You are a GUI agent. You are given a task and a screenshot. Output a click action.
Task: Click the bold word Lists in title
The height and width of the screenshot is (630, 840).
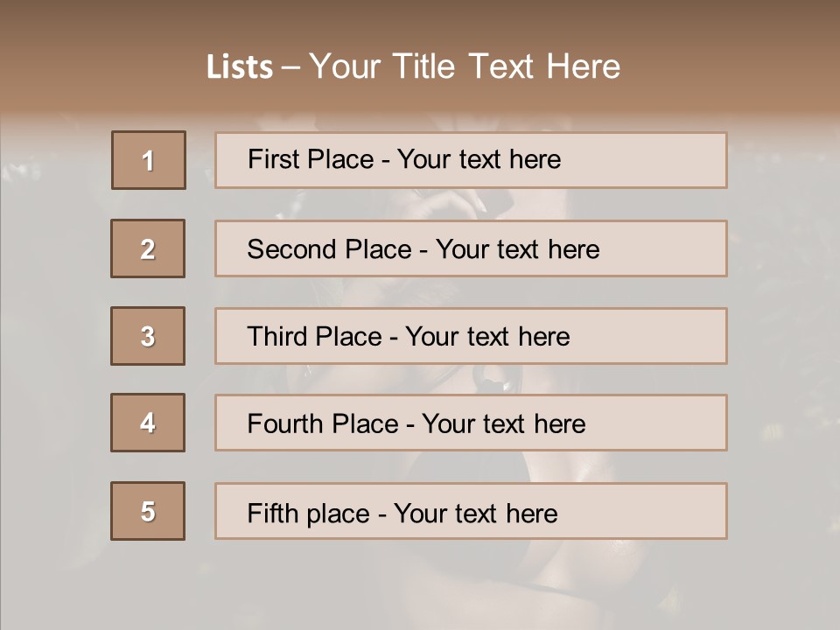[240, 66]
